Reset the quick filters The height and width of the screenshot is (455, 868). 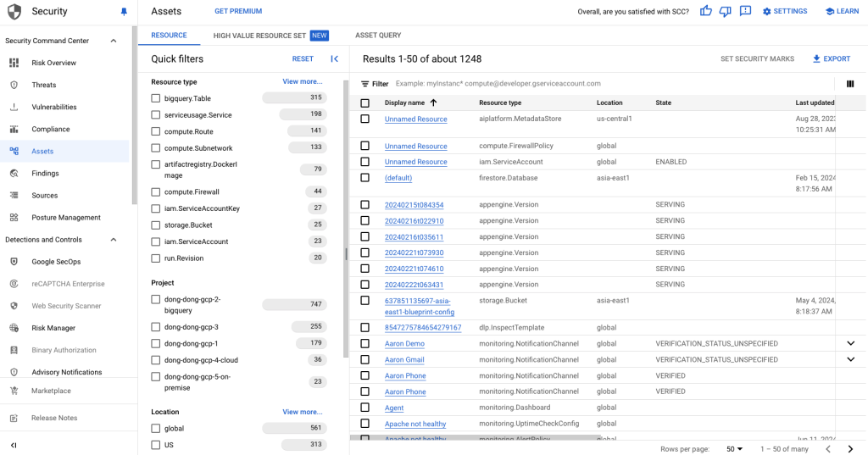(303, 58)
